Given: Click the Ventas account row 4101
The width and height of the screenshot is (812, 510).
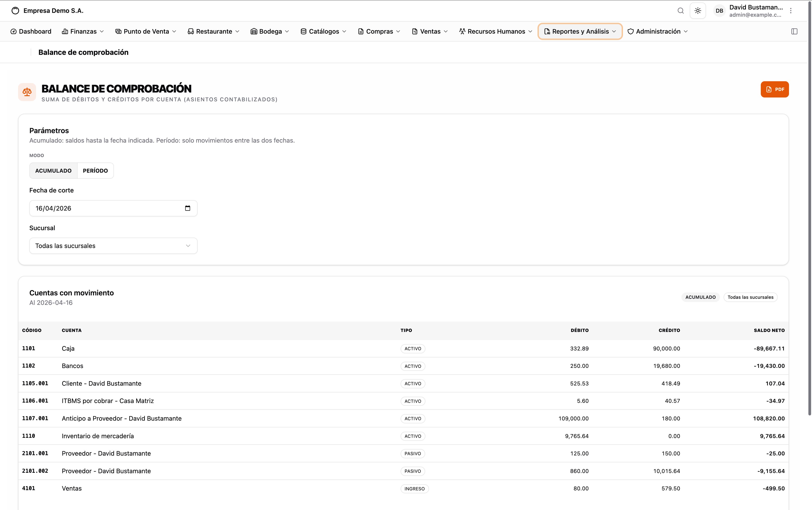Looking at the screenshot, I should point(404,488).
